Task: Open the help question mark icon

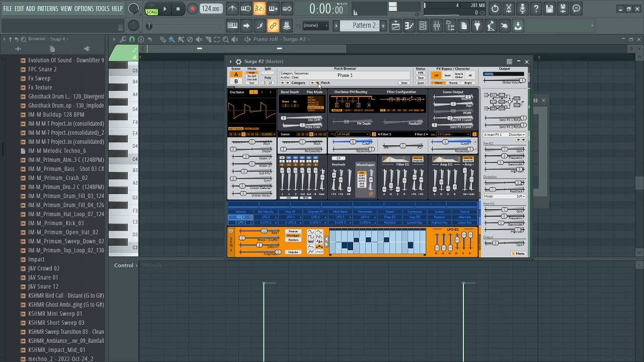Action: click(536, 9)
